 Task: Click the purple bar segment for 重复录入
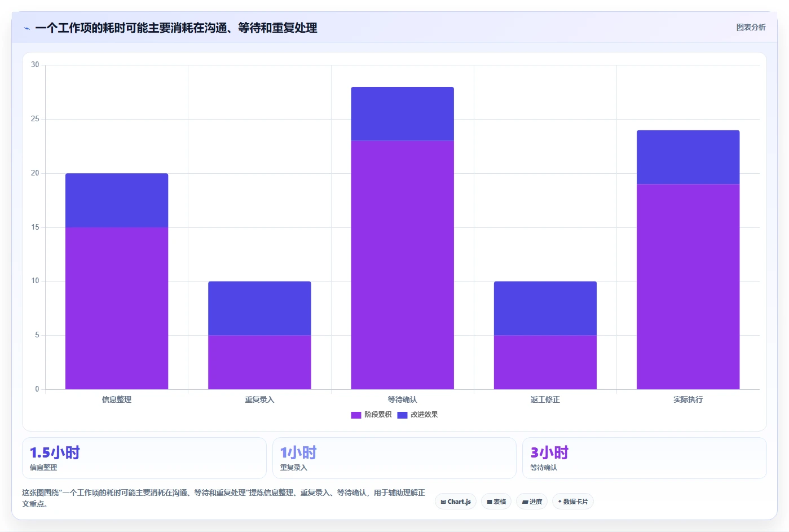pos(259,362)
